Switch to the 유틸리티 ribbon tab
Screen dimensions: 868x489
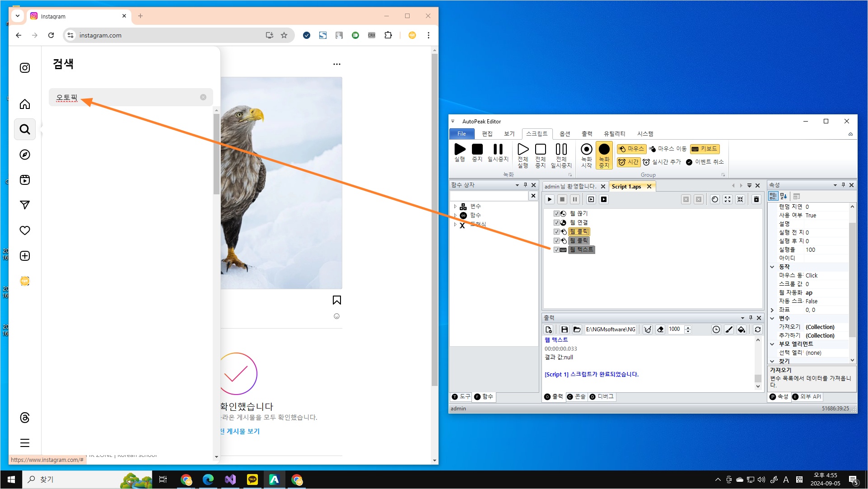(x=615, y=134)
